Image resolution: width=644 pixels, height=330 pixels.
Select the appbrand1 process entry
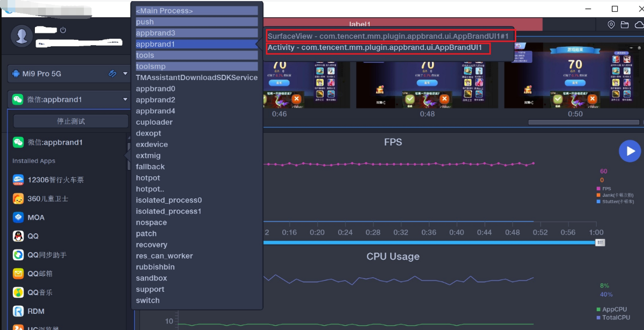tap(197, 44)
